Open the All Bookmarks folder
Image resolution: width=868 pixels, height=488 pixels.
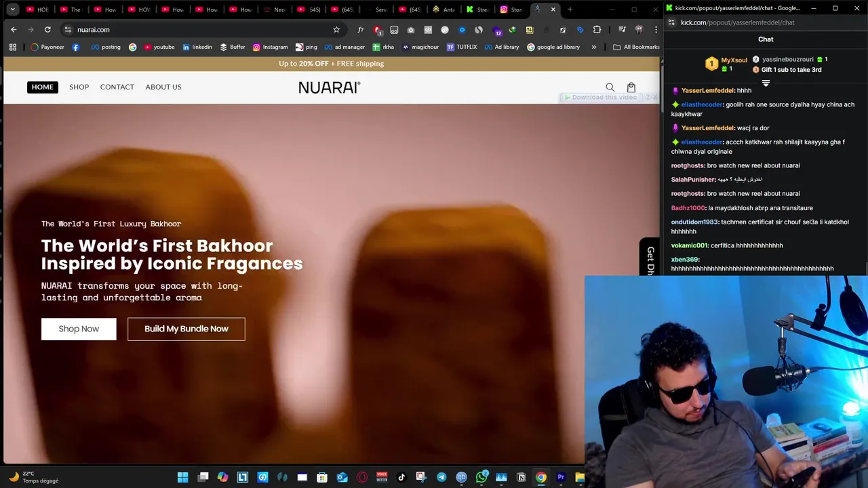click(x=636, y=47)
